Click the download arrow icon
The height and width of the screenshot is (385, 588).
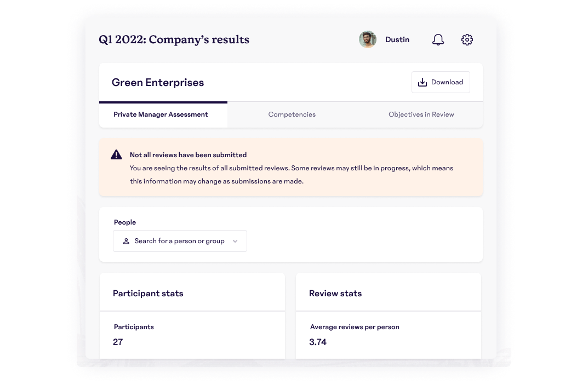coord(423,82)
